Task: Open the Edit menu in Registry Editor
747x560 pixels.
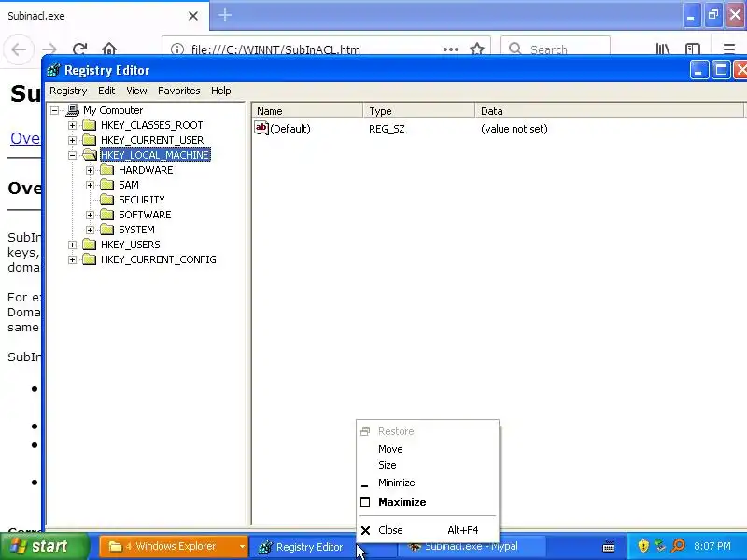Action: point(106,91)
